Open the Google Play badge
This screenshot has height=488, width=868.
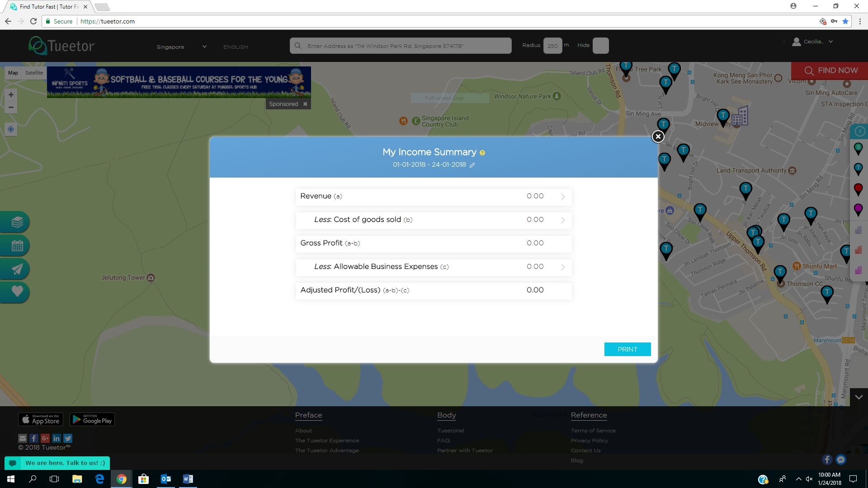(92, 419)
